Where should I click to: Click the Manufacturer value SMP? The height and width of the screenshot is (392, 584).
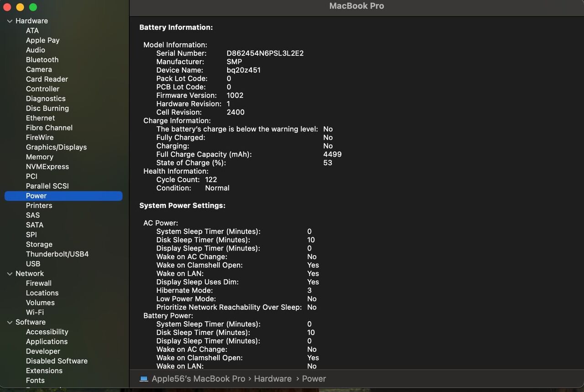pyautogui.click(x=235, y=62)
